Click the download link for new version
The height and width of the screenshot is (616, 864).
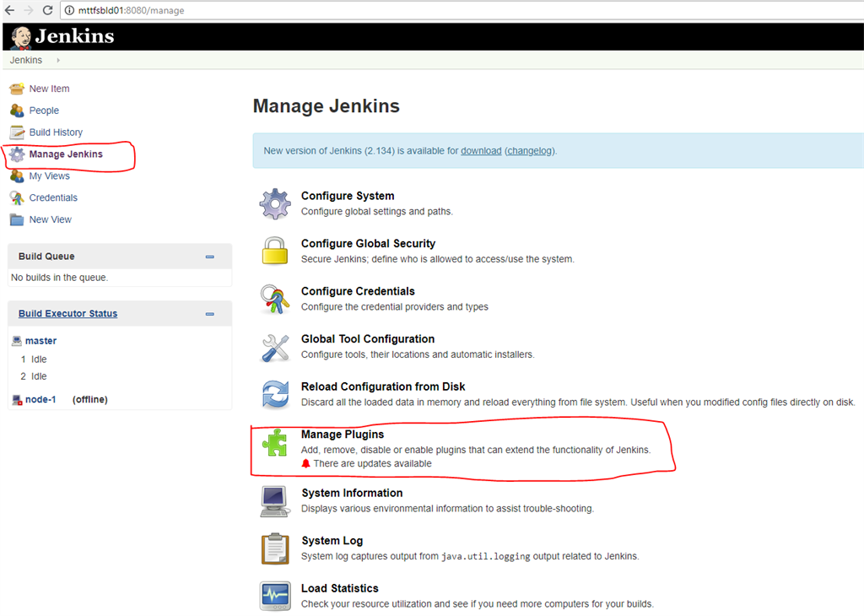click(481, 151)
